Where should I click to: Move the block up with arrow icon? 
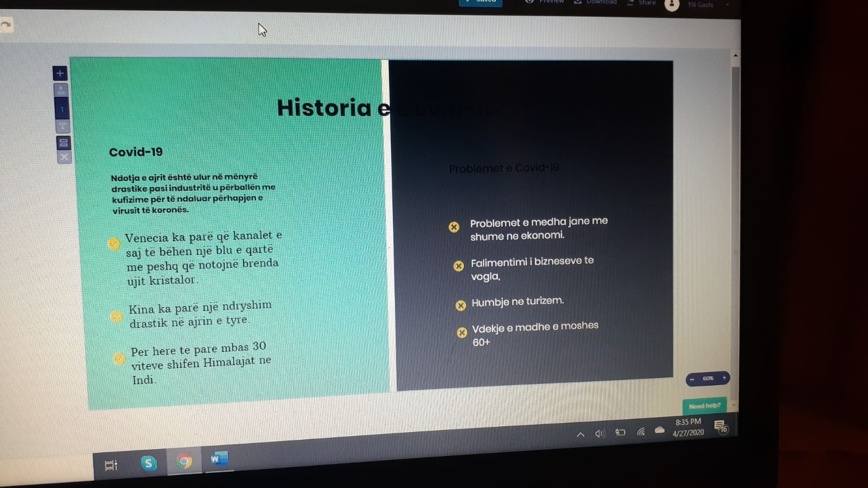click(x=61, y=90)
